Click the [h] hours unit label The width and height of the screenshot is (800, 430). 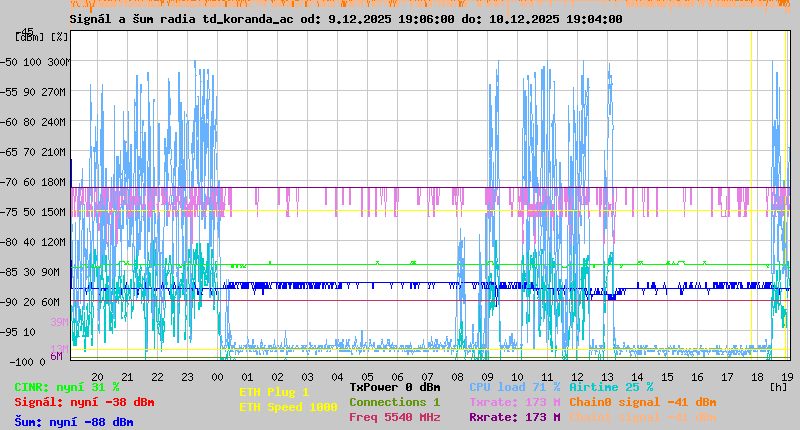(x=778, y=386)
